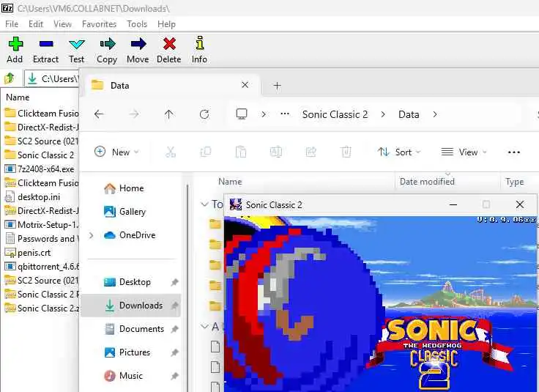Open the Help menu in 7-Zip
Screen dimensions: 539x392
(166, 24)
